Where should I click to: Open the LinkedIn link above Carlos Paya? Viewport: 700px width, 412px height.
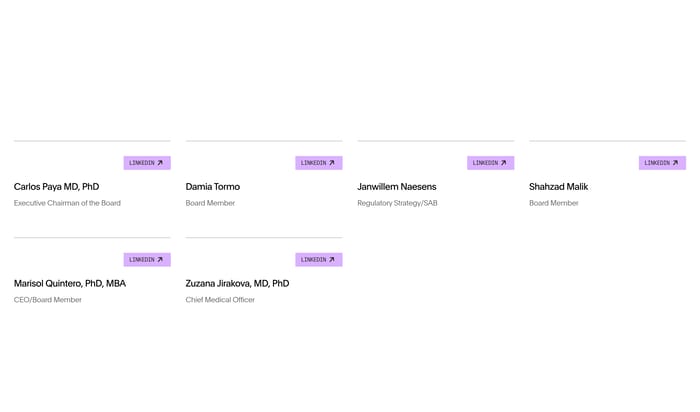point(146,163)
